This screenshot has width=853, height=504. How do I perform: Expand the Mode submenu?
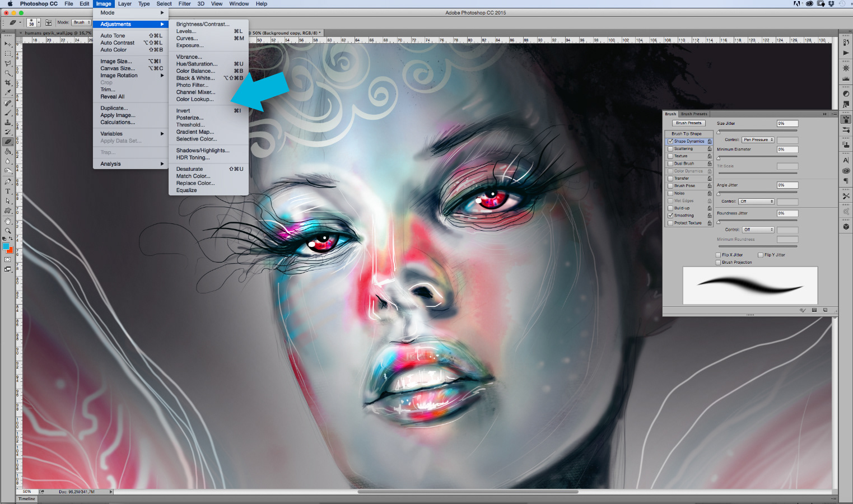(x=130, y=13)
